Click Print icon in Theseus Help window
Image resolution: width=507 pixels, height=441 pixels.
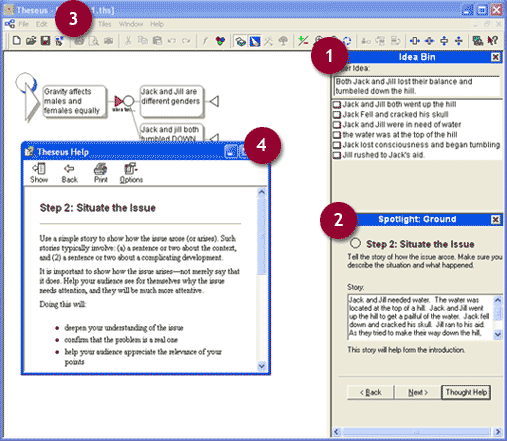[100, 173]
